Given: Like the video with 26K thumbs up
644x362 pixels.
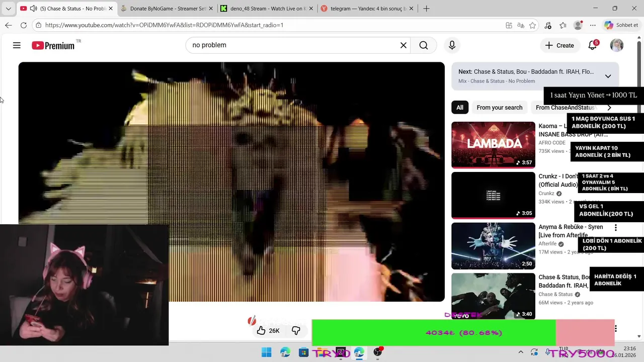Looking at the screenshot, I should pyautogui.click(x=268, y=330).
